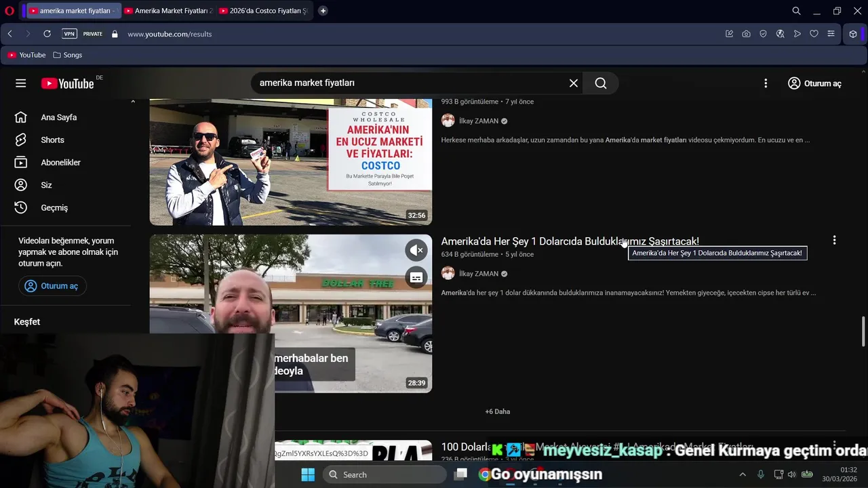Image resolution: width=868 pixels, height=488 pixels.
Task: Click the Windows taskbar Search box
Action: tap(384, 474)
